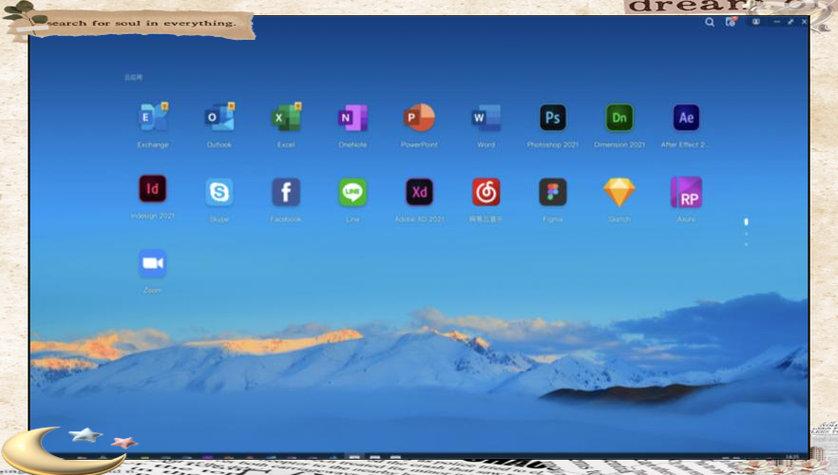The height and width of the screenshot is (475, 838).
Task: Open the Facebook app icon
Action: (286, 192)
